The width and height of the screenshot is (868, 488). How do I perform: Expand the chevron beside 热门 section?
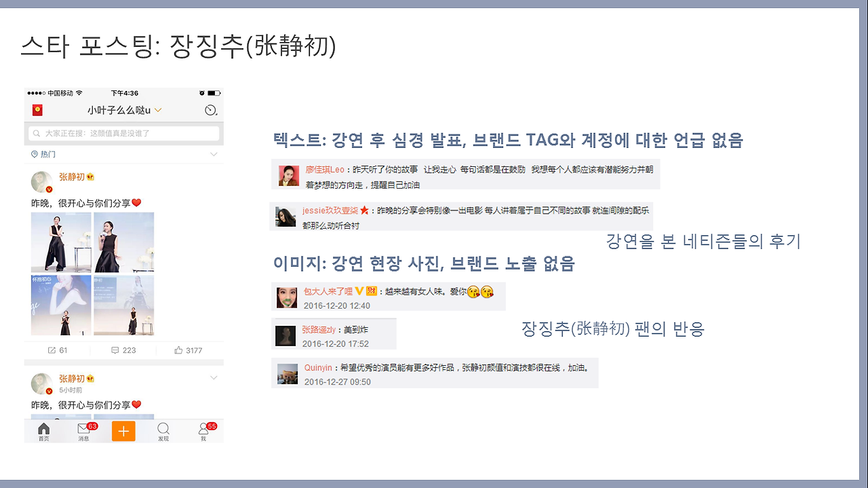pos(214,155)
